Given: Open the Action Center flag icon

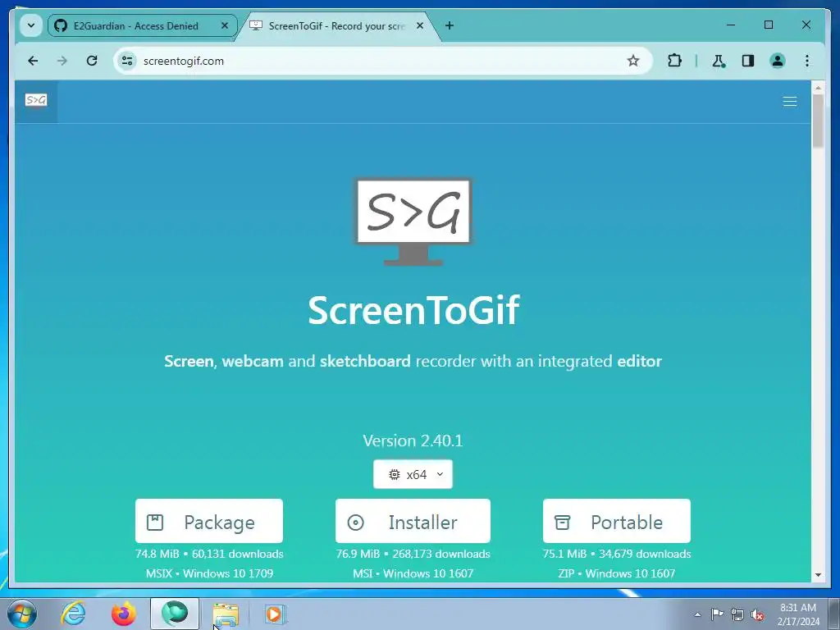Looking at the screenshot, I should coord(717,614).
